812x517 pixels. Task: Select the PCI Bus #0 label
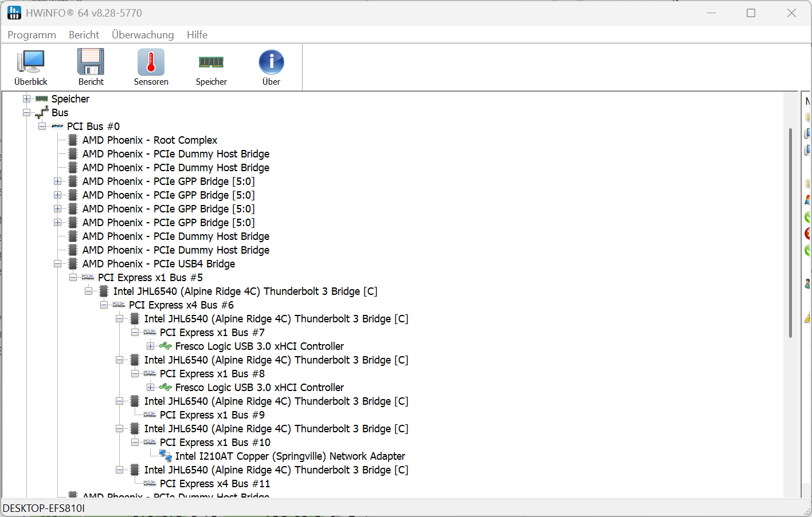[x=93, y=126]
